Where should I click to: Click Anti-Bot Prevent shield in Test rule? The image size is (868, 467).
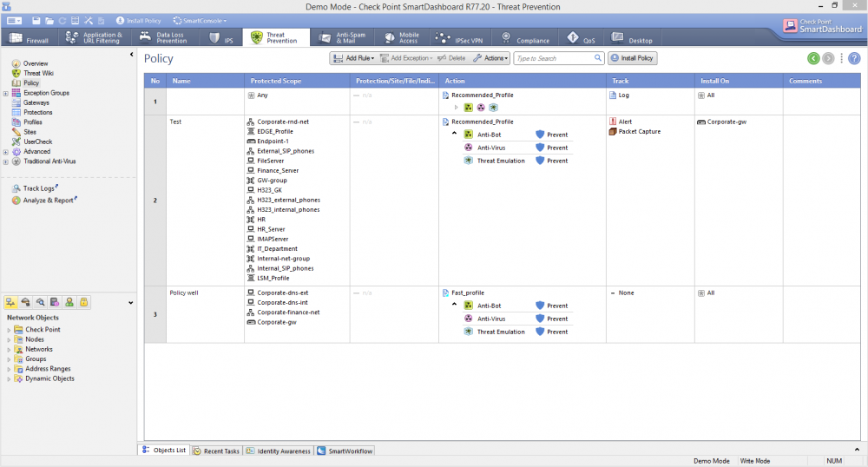pyautogui.click(x=540, y=135)
